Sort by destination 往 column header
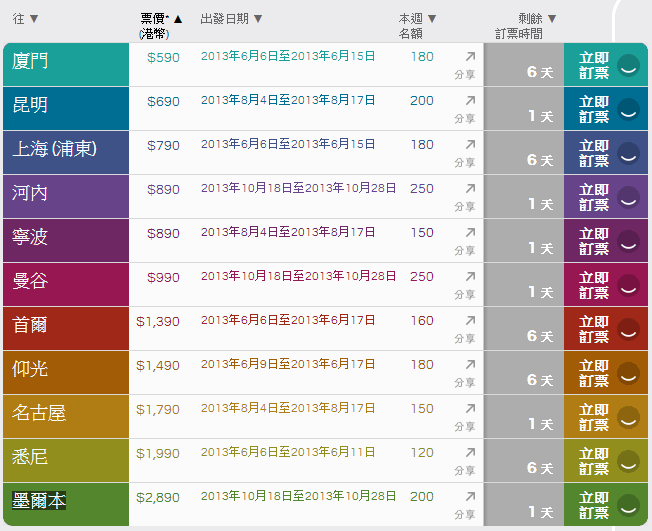652x531 pixels. [26, 19]
